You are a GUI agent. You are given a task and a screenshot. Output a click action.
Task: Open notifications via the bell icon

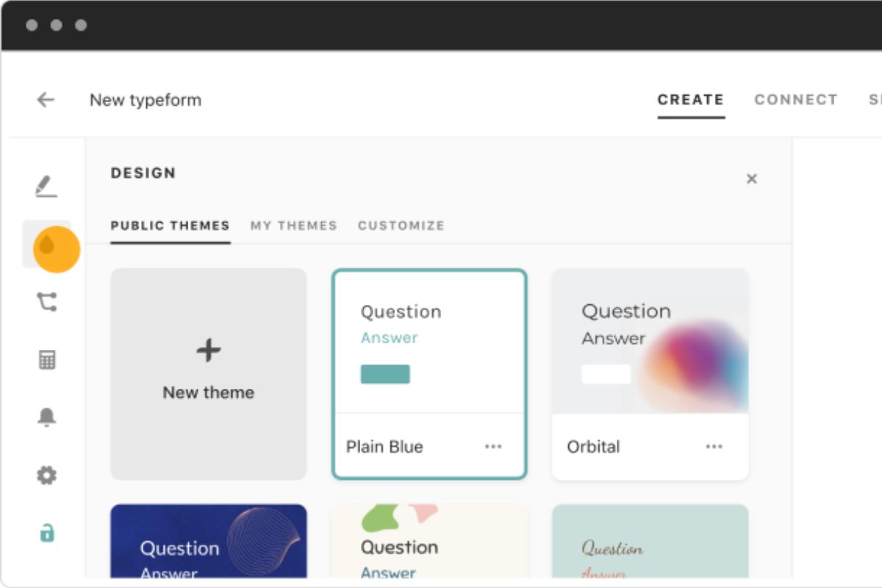click(46, 417)
